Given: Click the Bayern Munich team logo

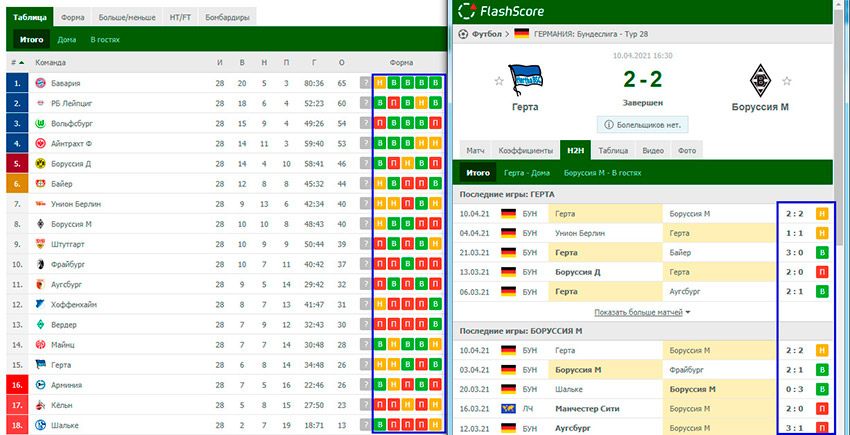Looking at the screenshot, I should [40, 84].
